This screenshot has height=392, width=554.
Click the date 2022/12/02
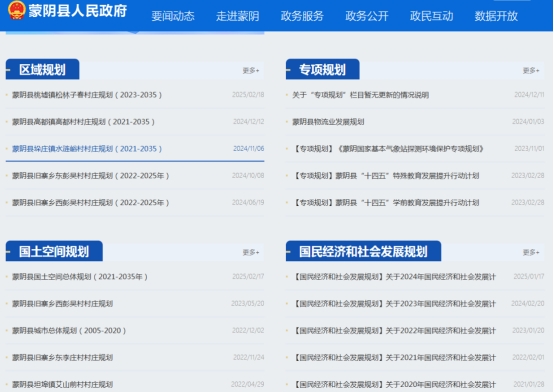(x=248, y=330)
